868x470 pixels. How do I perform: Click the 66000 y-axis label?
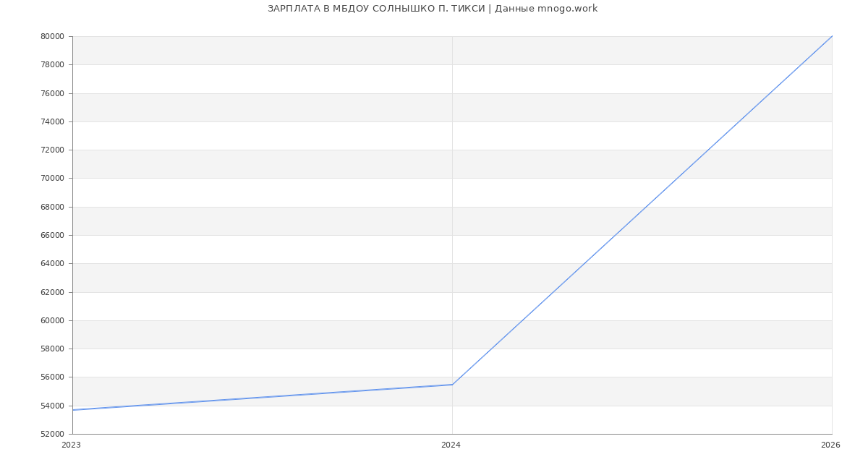coord(52,235)
